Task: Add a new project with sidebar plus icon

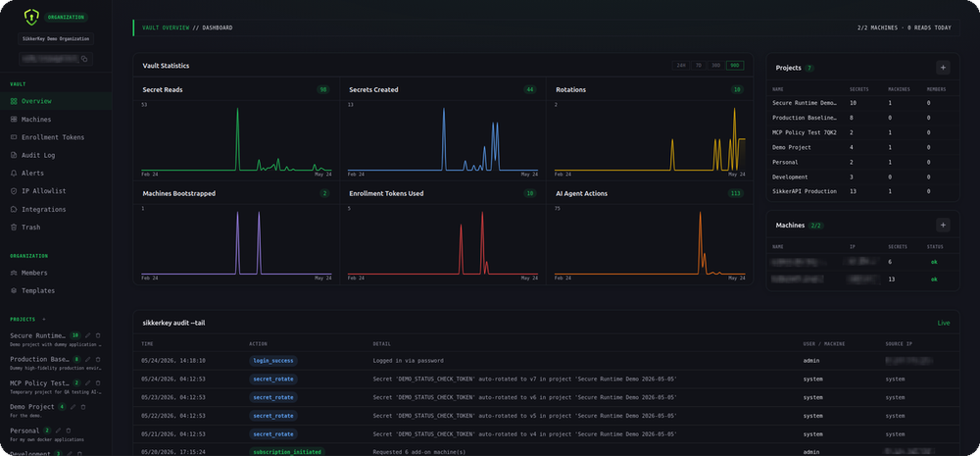Action: 44,319
